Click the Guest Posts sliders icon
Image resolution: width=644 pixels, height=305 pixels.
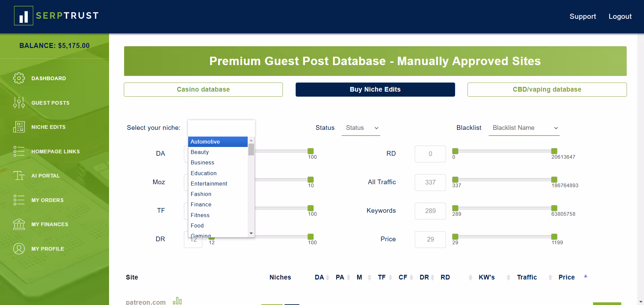pyautogui.click(x=19, y=103)
